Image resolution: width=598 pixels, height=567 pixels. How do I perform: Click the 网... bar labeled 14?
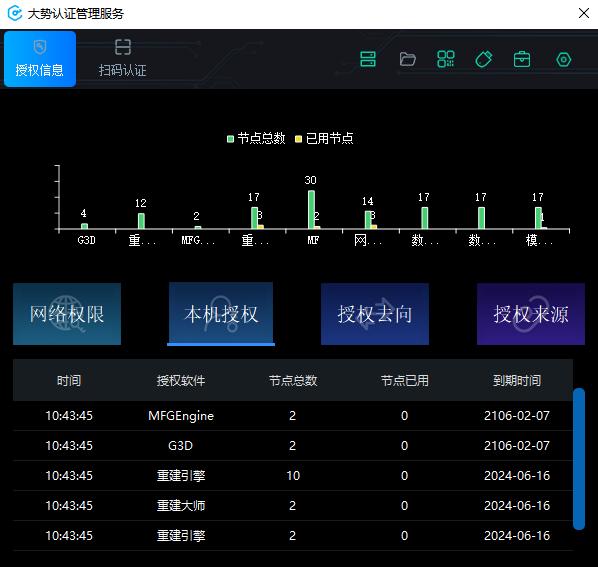368,220
